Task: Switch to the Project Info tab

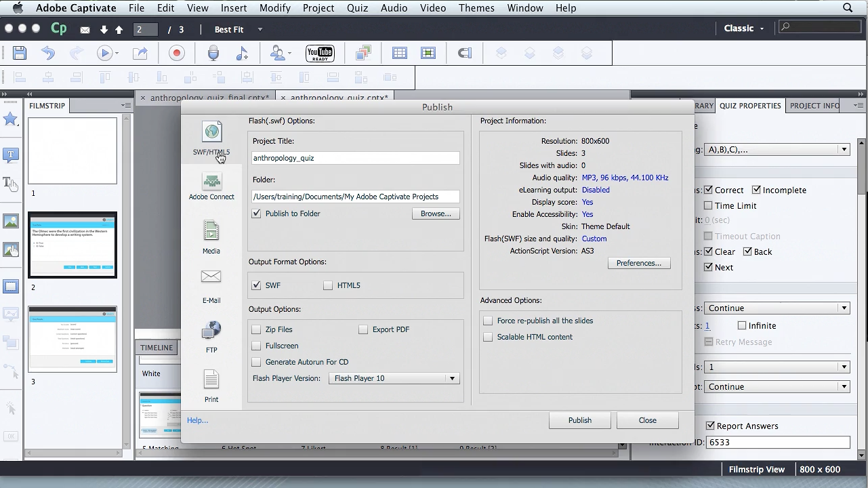Action: (814, 106)
